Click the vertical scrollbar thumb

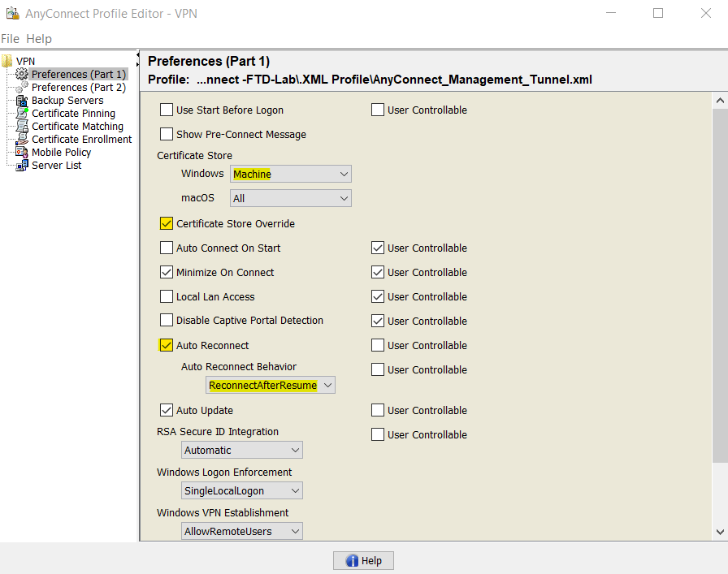point(720,285)
